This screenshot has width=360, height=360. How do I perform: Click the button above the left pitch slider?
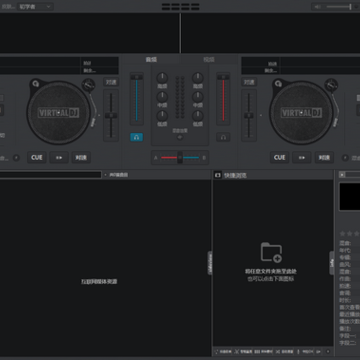point(111,82)
